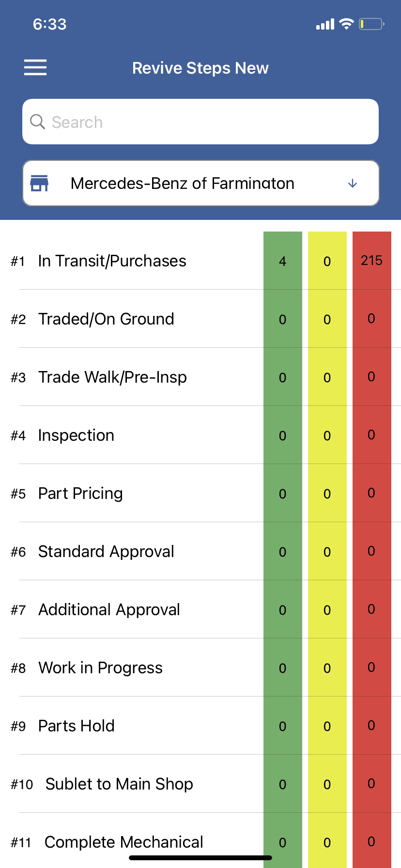Tap the Revive Steps New title
The width and height of the screenshot is (401, 868).
point(200,68)
